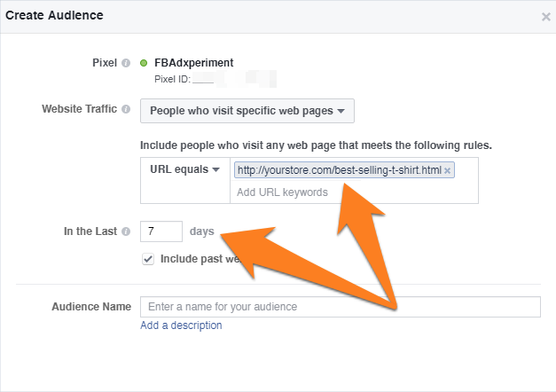Expand the URL equals rule dropdown
556x392 pixels.
[184, 169]
